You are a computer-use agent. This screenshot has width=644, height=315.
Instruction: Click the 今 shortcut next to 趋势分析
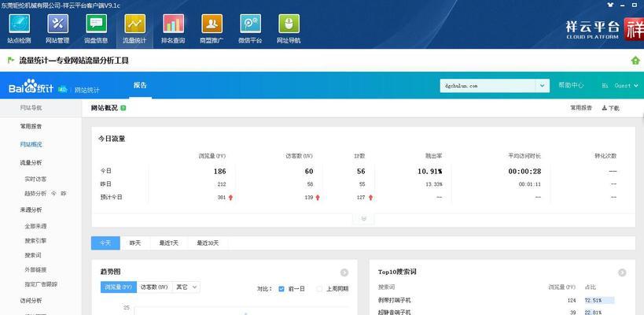coord(53,193)
